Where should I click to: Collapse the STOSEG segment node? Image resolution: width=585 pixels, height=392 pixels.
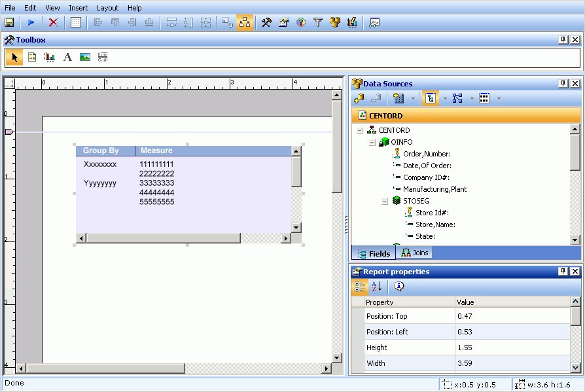385,201
